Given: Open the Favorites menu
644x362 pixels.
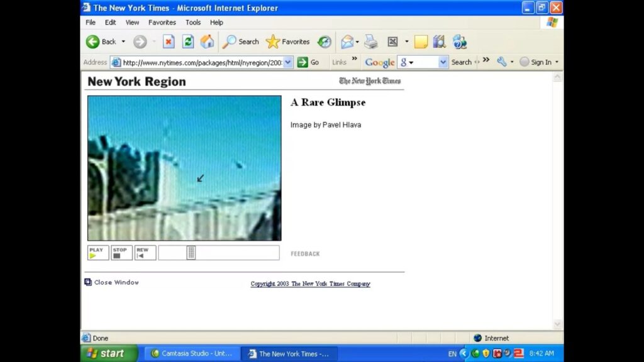Looking at the screenshot, I should point(162,22).
